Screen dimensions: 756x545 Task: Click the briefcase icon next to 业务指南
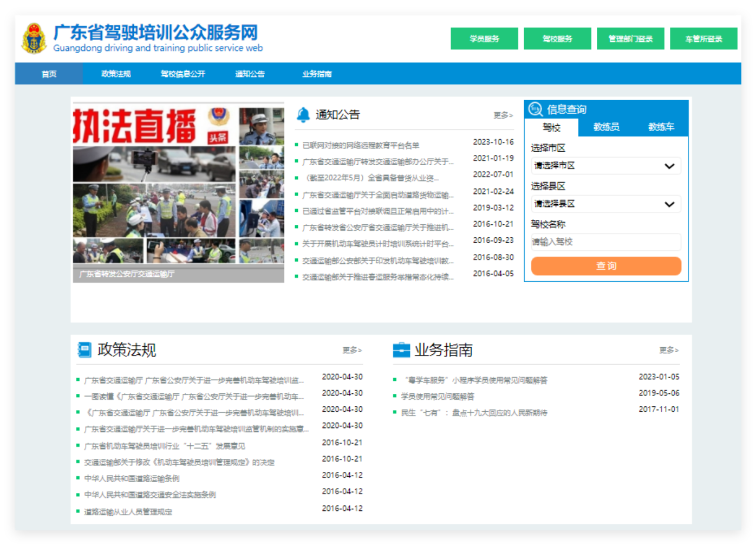[402, 349]
